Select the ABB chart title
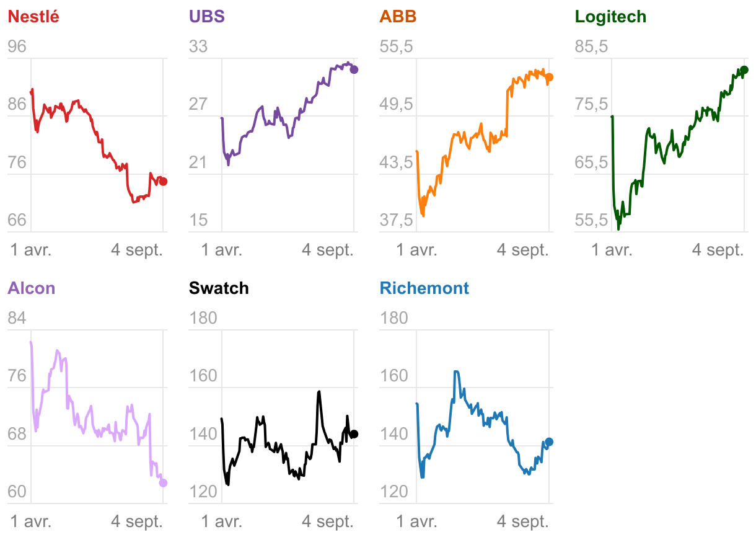 coord(398,17)
